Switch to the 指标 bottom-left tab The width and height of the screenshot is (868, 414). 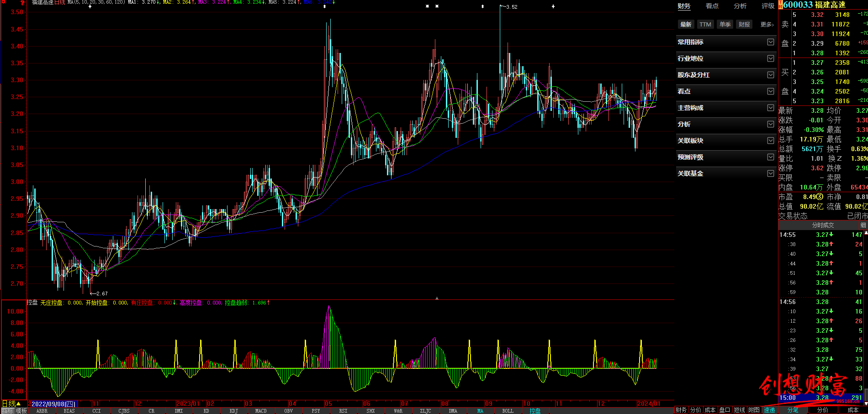(x=8, y=411)
